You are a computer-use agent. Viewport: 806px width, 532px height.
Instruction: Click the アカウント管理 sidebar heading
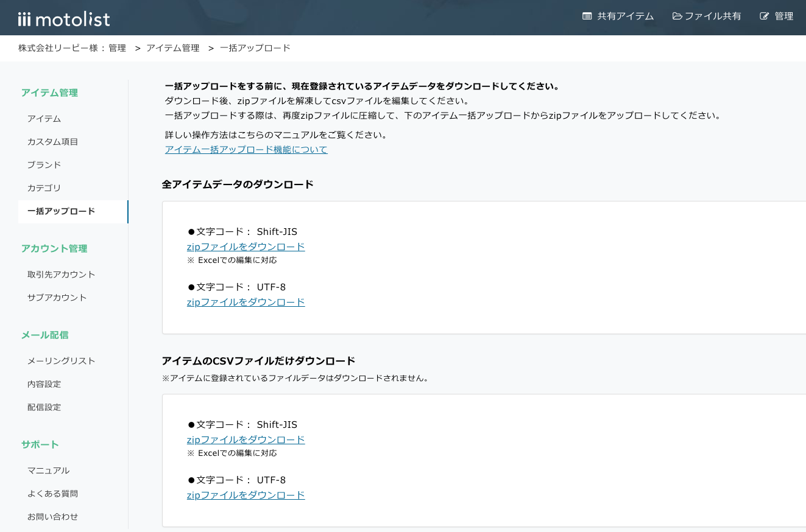[54, 249]
